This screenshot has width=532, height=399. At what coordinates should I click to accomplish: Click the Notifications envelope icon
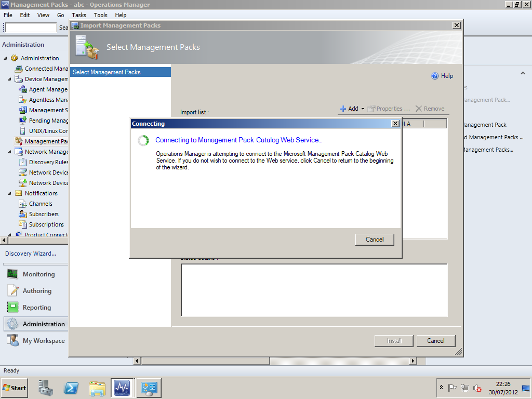19,193
